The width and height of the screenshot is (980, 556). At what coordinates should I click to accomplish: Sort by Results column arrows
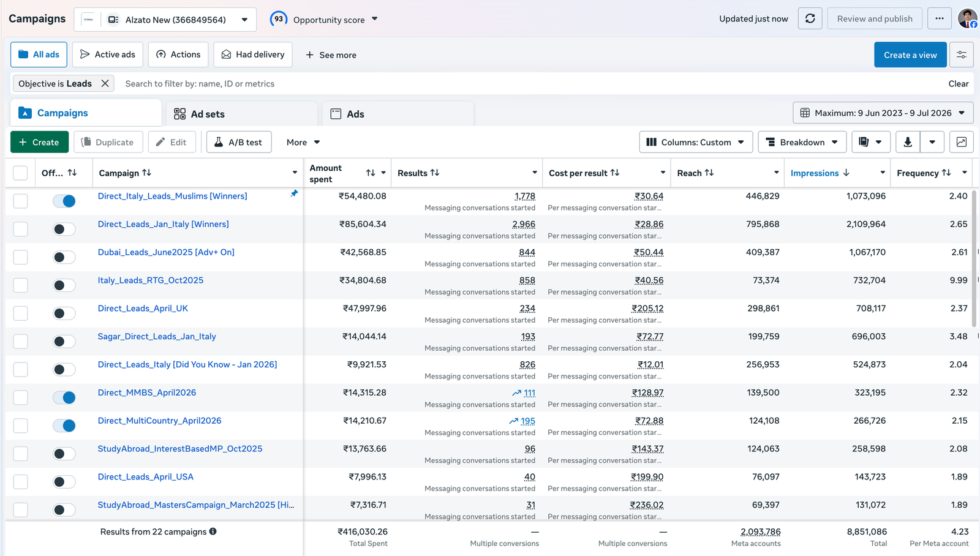435,173
